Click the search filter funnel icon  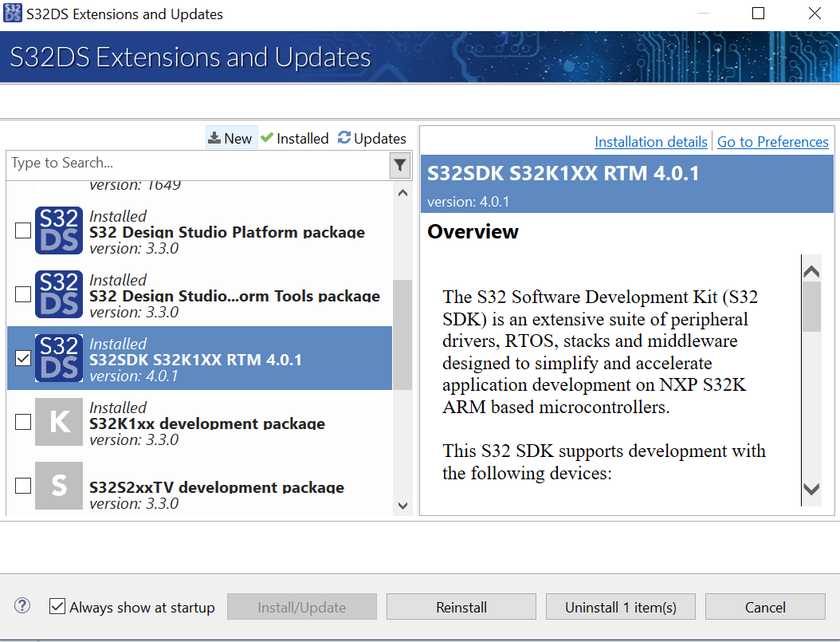(400, 165)
